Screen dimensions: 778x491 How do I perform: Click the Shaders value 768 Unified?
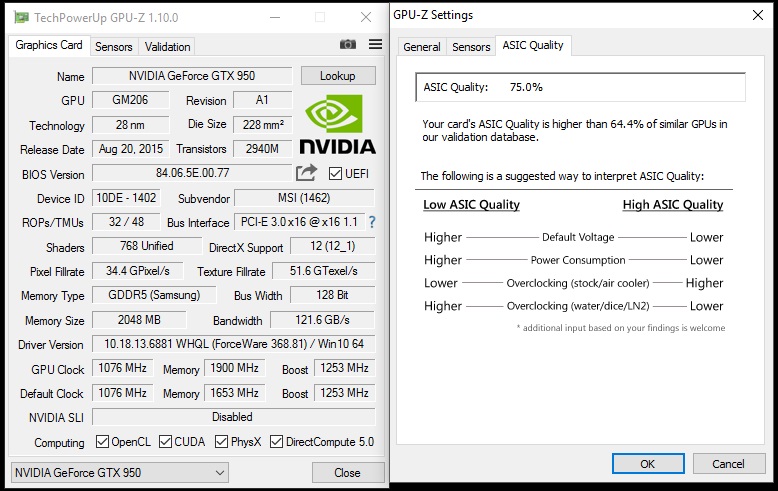[147, 246]
